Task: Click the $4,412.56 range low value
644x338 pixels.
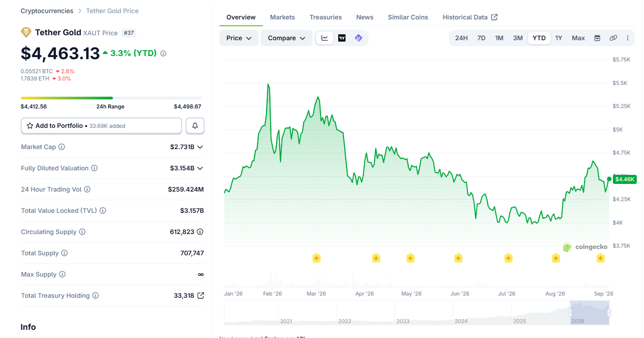Action: tap(34, 107)
